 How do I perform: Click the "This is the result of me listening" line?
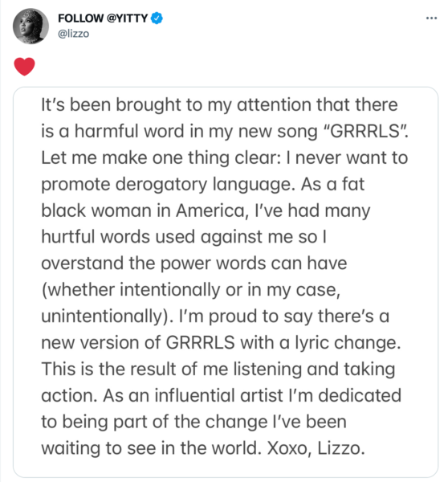[218, 370]
